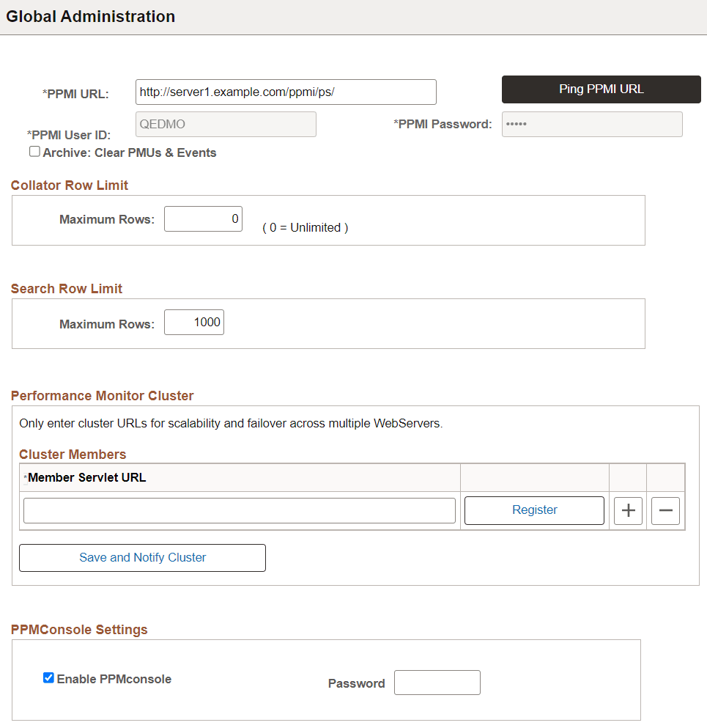This screenshot has width=707, height=728.
Task: Click the Collator Row Limit section heading
Action: (69, 185)
